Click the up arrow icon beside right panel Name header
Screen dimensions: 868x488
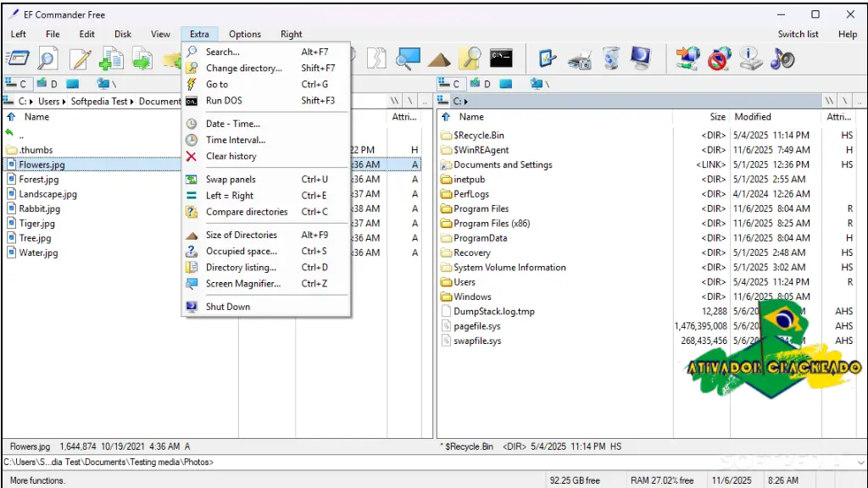(x=446, y=117)
